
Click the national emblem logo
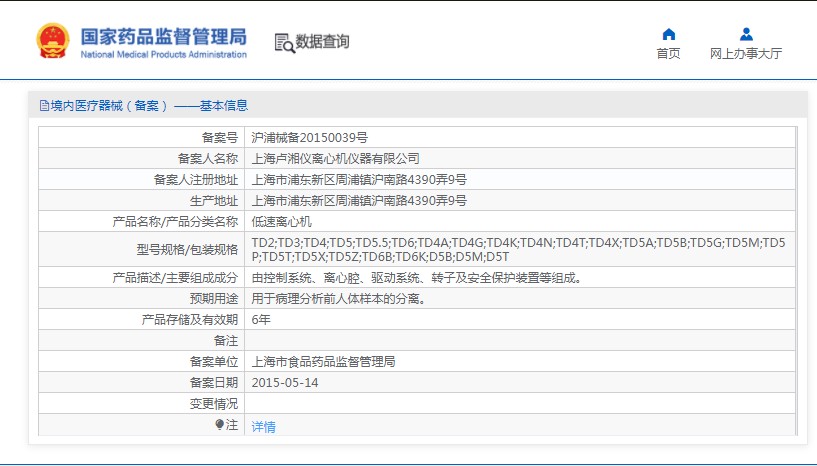pos(53,41)
